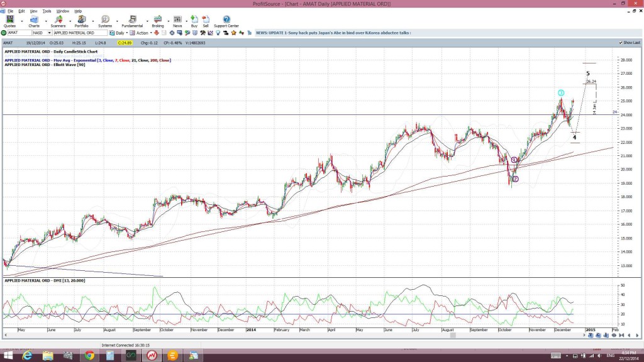Open Internet Explorer from the taskbar
Viewport: 644px width, 362px height.
click(x=27, y=356)
